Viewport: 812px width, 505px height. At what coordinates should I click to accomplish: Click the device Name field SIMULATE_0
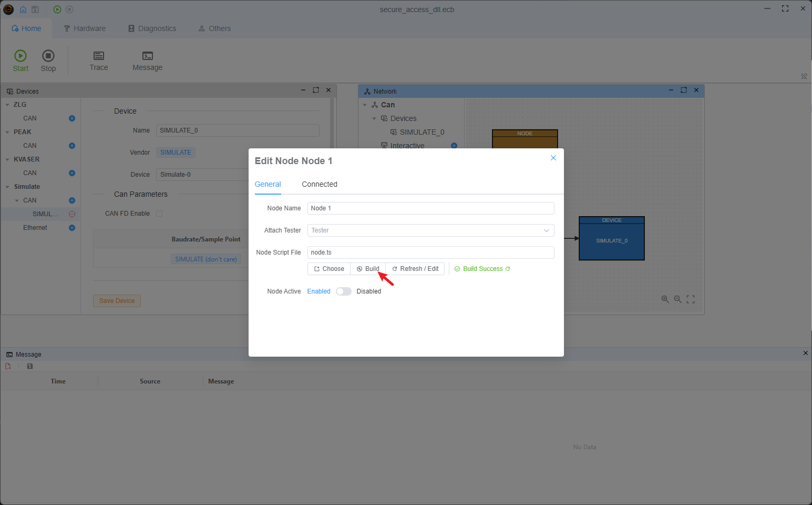click(238, 130)
